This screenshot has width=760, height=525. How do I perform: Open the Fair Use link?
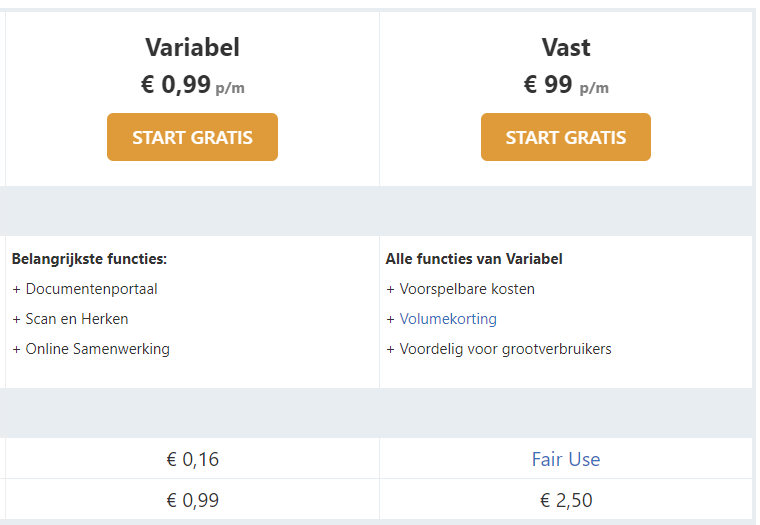click(x=566, y=459)
